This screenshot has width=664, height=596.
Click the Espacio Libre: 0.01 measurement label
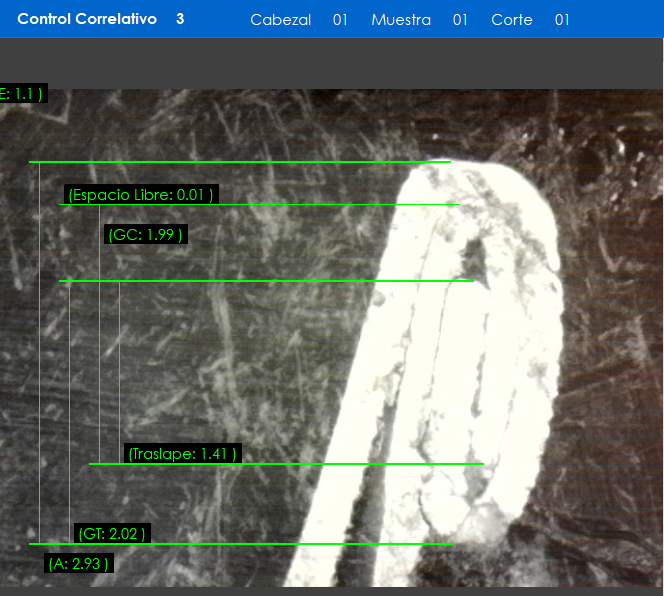tap(141, 195)
